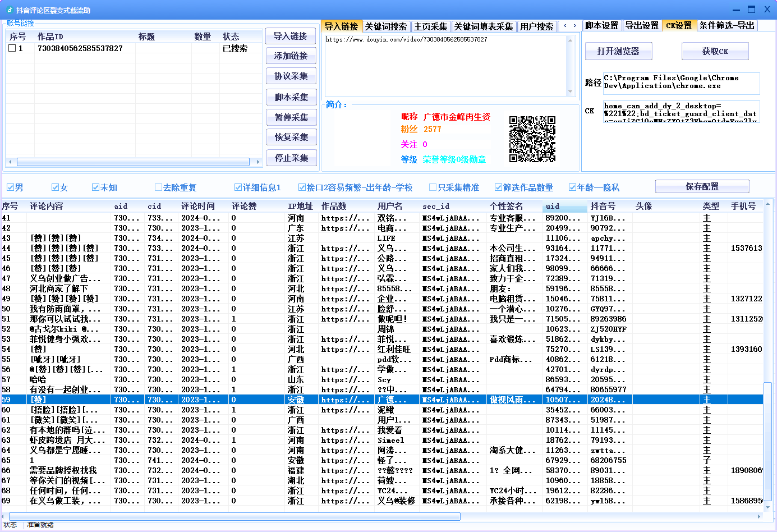Click the Douyin app icon in title bar
Image resolution: width=777 pixels, height=532 pixels.
tap(10, 10)
